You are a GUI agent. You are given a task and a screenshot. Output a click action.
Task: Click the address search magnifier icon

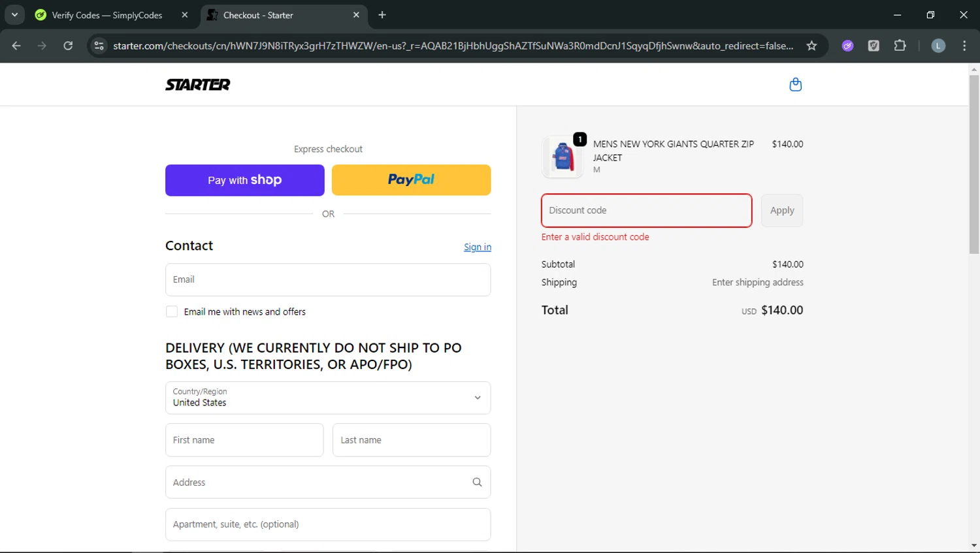point(477,482)
